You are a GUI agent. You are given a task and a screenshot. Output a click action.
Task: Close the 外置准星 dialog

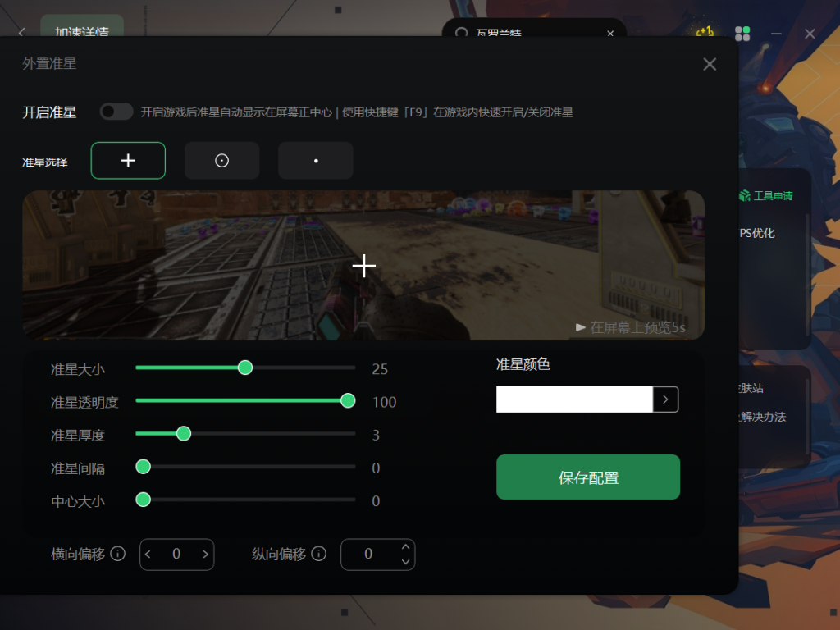click(x=710, y=64)
